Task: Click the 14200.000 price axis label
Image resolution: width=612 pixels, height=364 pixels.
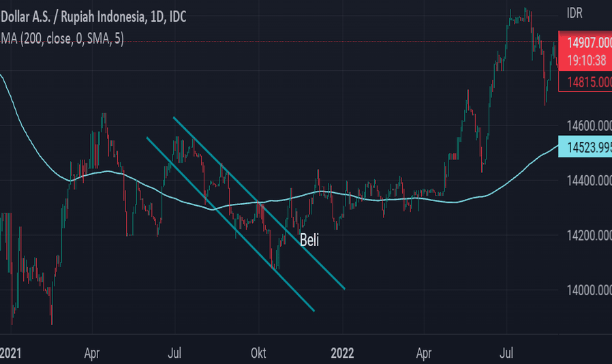Action: click(x=589, y=235)
